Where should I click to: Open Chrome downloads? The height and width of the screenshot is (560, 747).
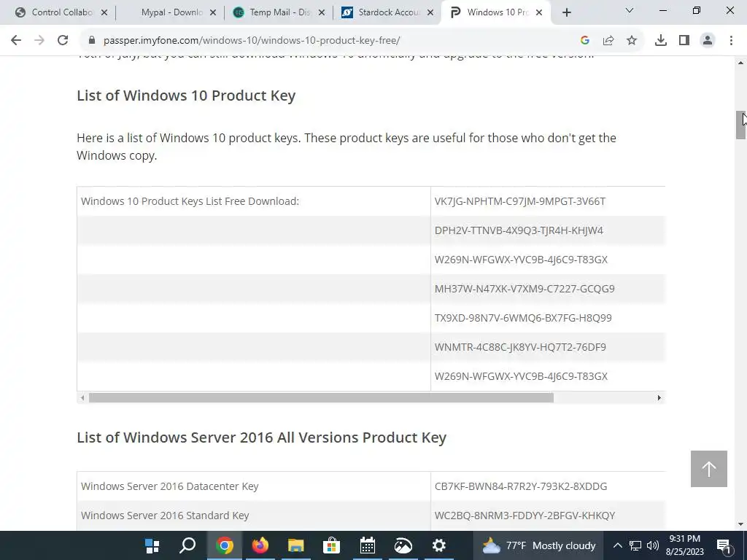click(661, 41)
